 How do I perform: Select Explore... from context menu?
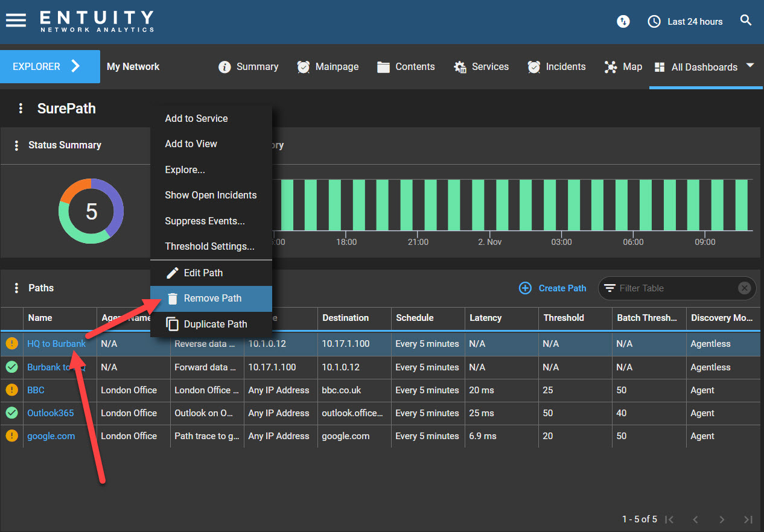pyautogui.click(x=211, y=169)
